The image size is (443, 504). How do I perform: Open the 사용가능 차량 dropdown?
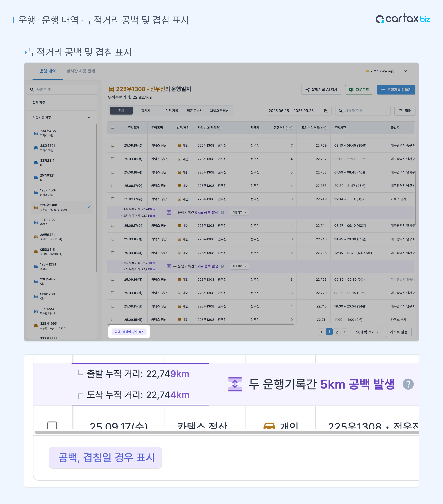point(62,117)
